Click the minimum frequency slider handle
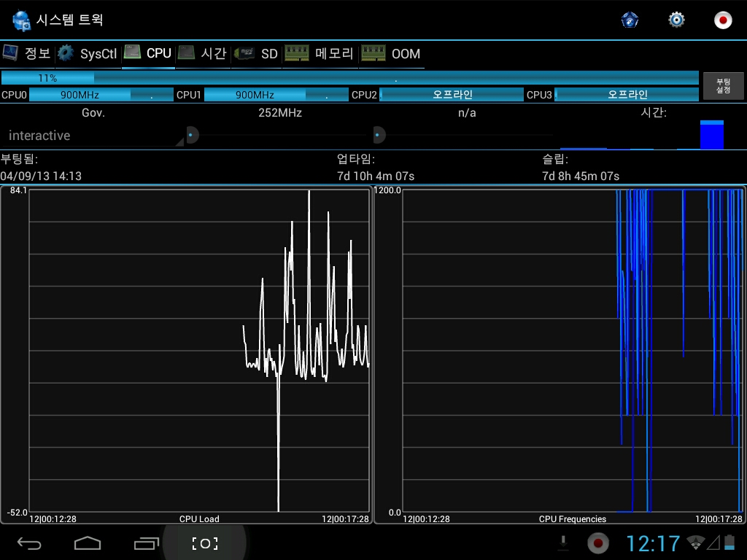The width and height of the screenshot is (747, 560). tap(191, 135)
